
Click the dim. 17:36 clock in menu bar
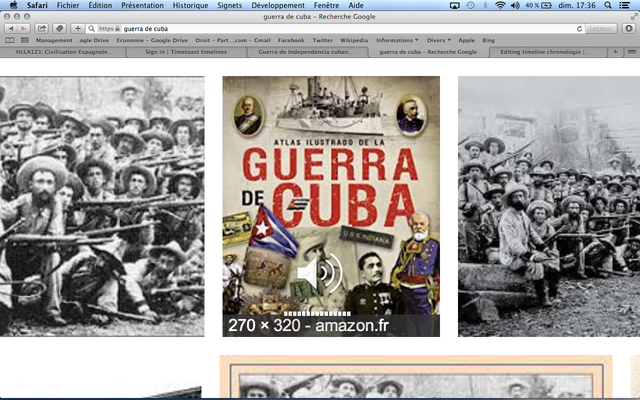tap(576, 5)
